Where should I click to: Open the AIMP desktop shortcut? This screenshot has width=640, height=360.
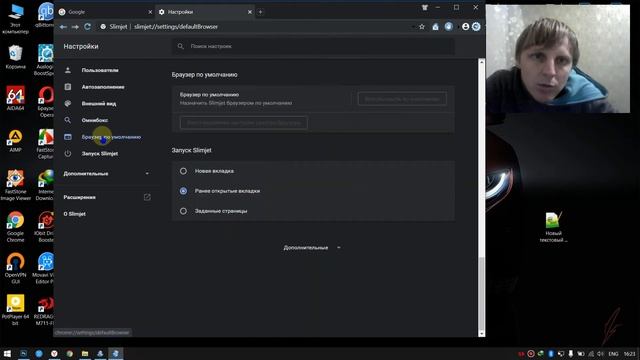15,141
